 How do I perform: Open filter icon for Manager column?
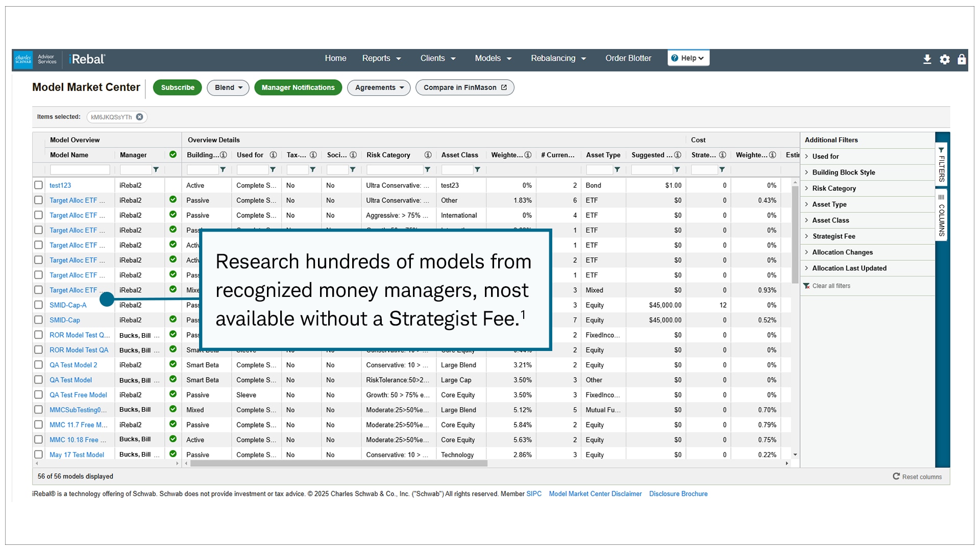tap(156, 169)
